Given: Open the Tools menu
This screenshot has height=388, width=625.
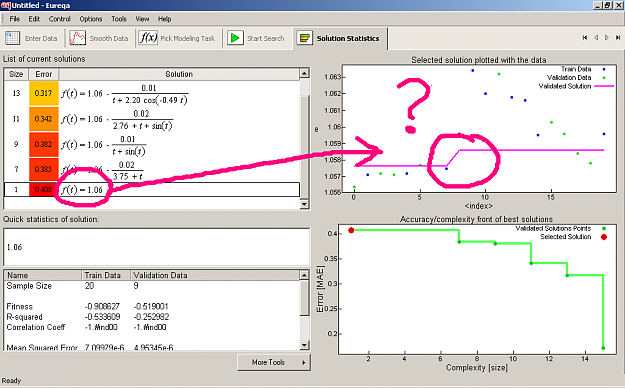Looking at the screenshot, I should [119, 19].
